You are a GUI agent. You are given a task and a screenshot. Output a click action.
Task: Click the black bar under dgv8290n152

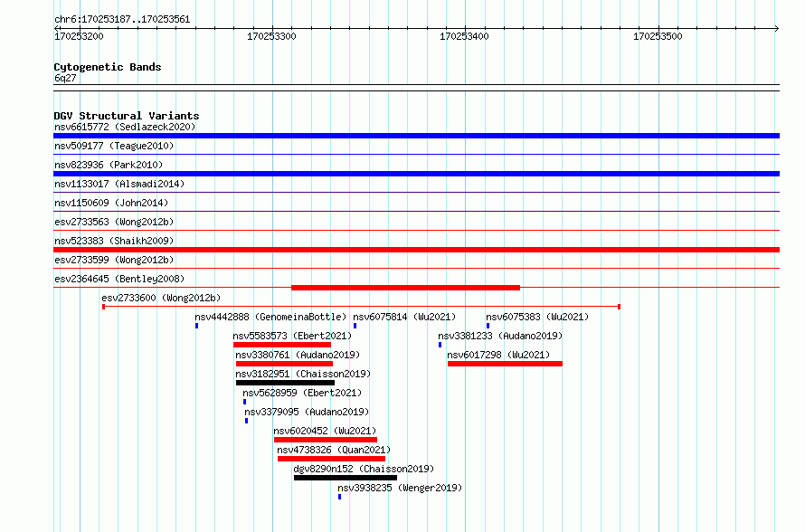tap(346, 478)
